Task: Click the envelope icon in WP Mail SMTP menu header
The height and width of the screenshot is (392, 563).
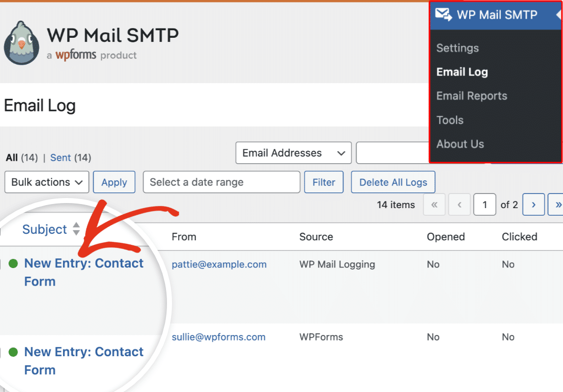Action: tap(443, 15)
